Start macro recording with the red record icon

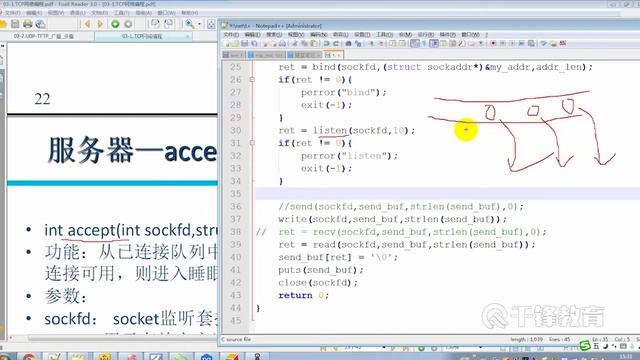click(x=493, y=43)
